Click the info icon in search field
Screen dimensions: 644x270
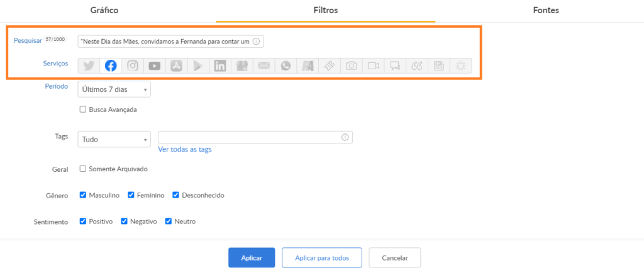(x=256, y=42)
